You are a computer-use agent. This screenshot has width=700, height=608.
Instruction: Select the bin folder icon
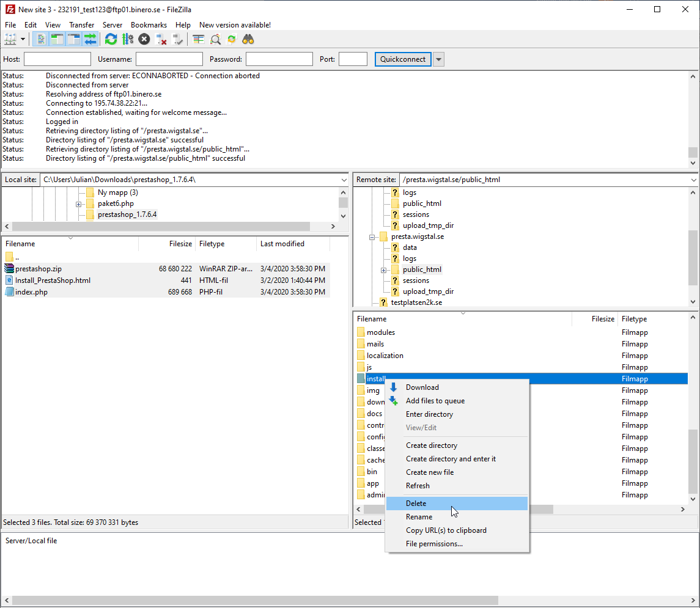click(361, 472)
